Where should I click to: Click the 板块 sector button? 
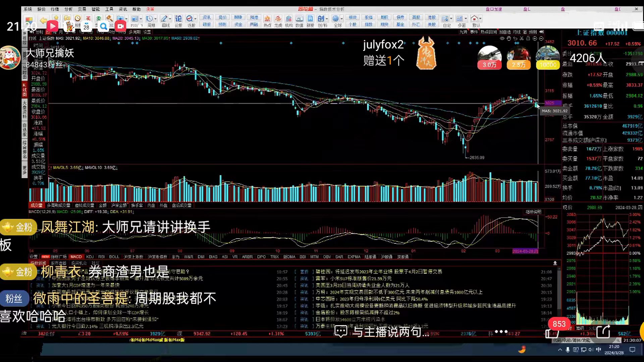353,17
